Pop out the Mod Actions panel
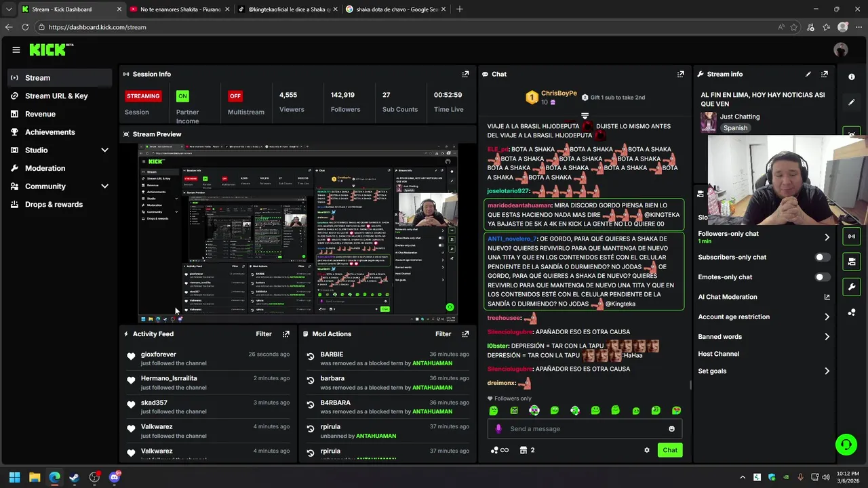The width and height of the screenshot is (868, 488). (x=465, y=334)
